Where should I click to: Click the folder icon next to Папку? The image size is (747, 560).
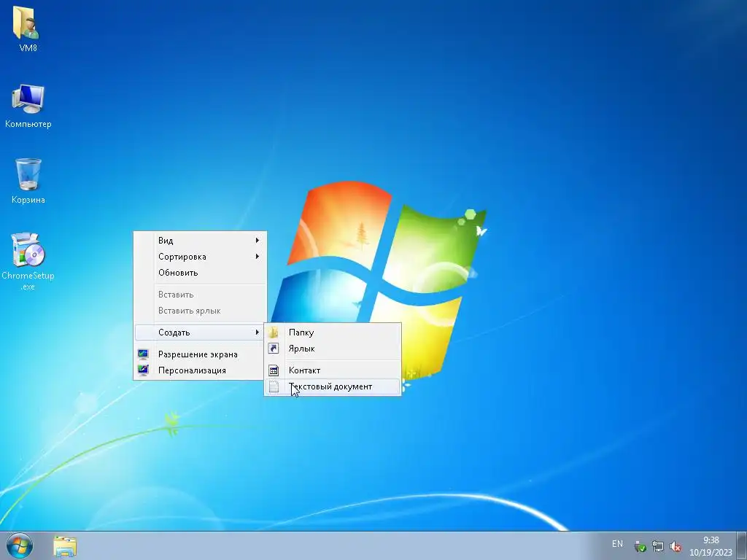tap(274, 332)
